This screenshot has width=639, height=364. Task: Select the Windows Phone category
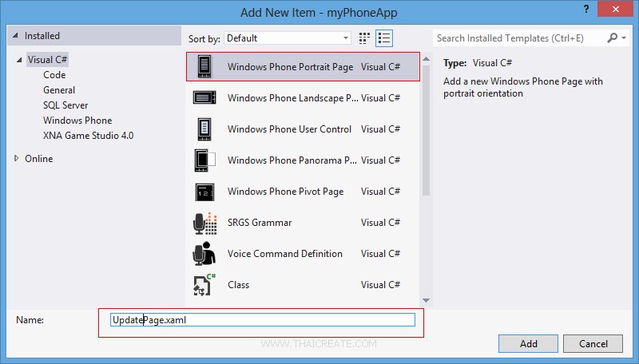pos(77,121)
